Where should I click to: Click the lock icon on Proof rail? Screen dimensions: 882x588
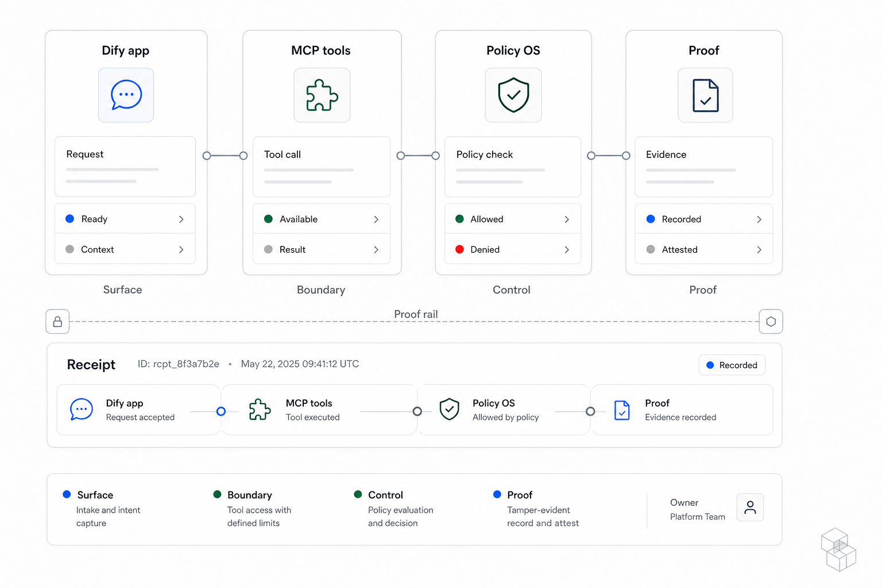click(x=57, y=322)
